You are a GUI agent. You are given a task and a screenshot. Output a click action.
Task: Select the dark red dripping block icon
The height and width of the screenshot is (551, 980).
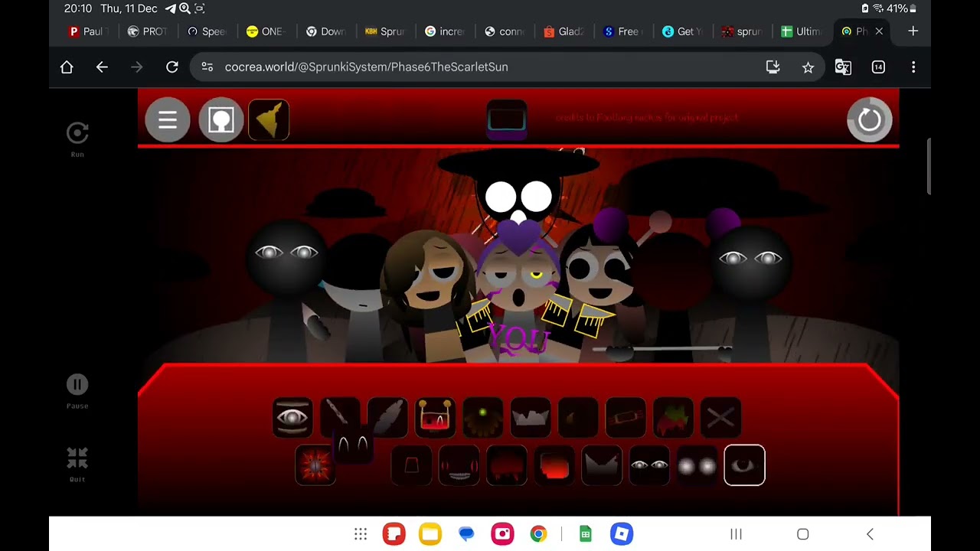pyautogui.click(x=506, y=465)
